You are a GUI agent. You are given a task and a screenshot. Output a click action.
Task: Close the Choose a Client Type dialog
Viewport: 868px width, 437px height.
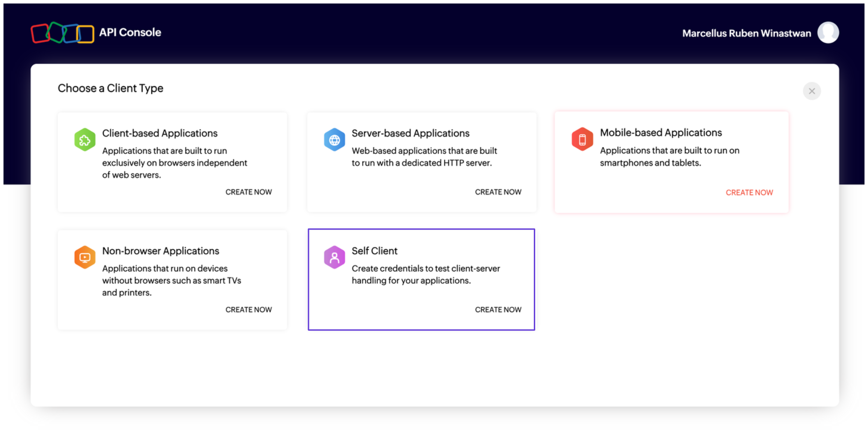tap(812, 91)
